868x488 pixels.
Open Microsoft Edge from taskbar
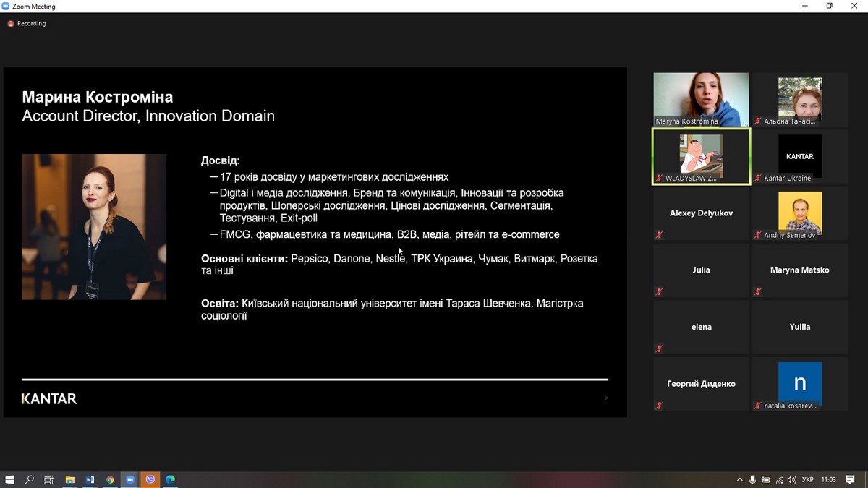[x=171, y=479]
